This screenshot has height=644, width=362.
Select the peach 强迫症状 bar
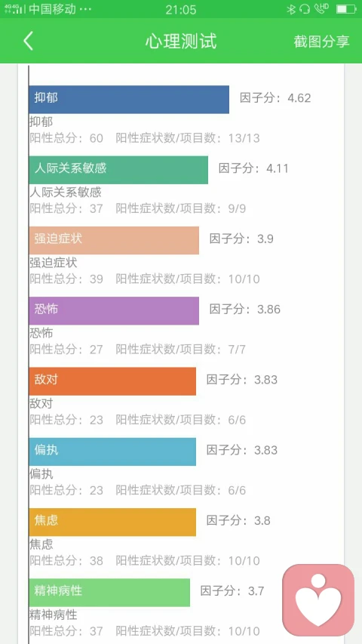(114, 240)
